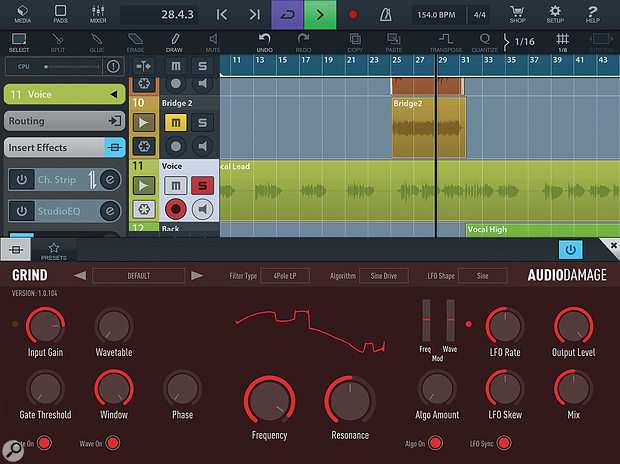Expand the Routing section
Viewport: 620px width, 464px height.
point(64,121)
